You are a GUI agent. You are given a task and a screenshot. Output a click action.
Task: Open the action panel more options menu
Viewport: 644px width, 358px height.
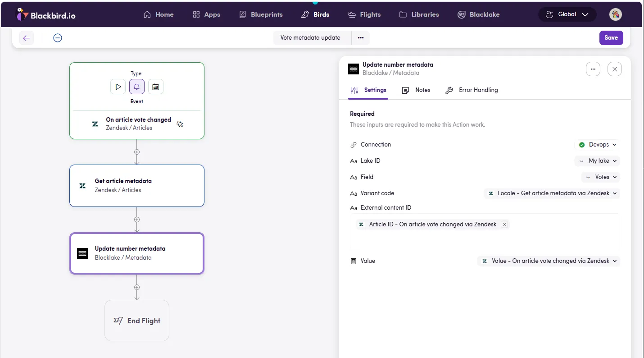pos(593,69)
